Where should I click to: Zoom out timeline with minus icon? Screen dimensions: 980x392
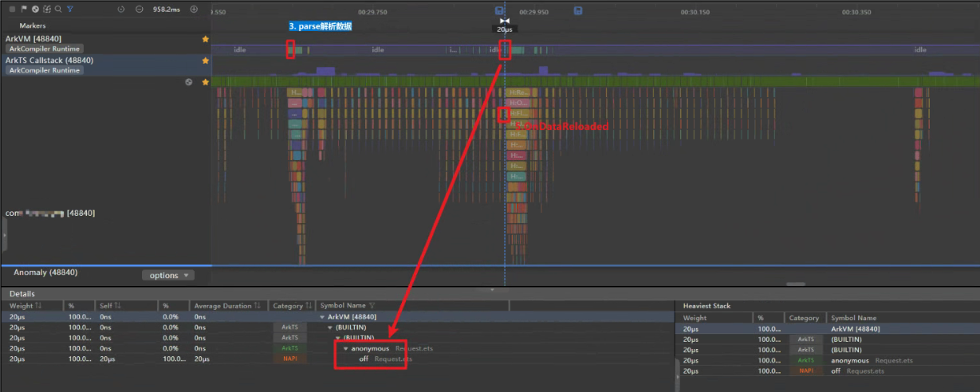pos(140,9)
